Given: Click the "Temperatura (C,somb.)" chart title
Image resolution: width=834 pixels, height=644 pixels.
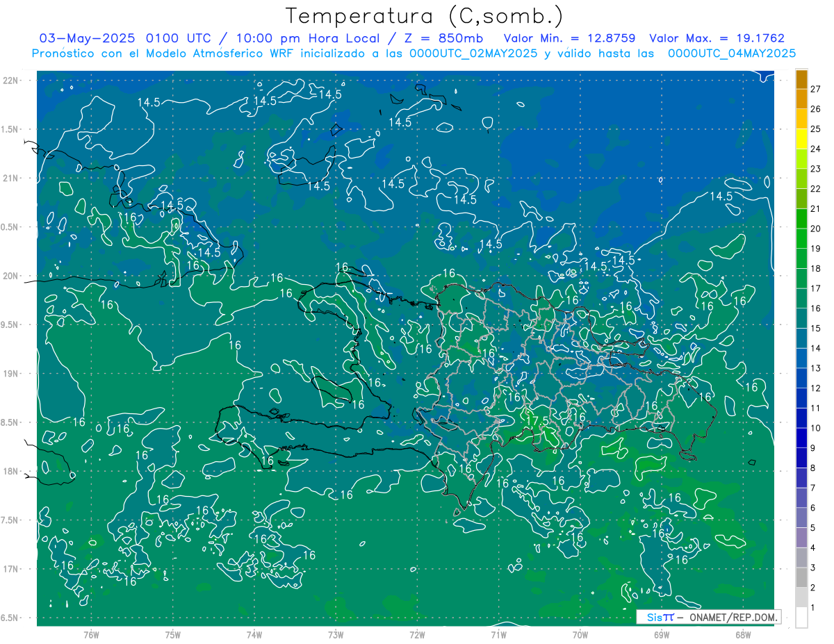Looking at the screenshot, I should 424,16.
